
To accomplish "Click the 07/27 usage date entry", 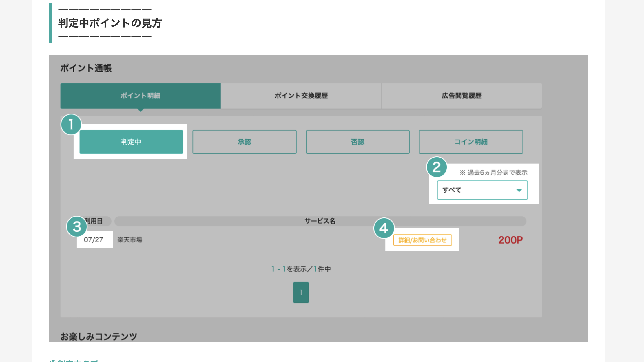I will 94,240.
